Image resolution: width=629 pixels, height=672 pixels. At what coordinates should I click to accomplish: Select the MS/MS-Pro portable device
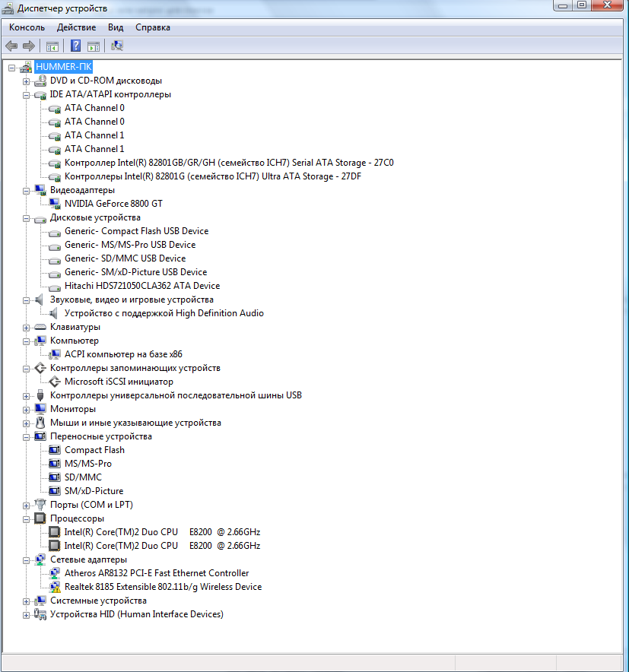click(x=88, y=464)
